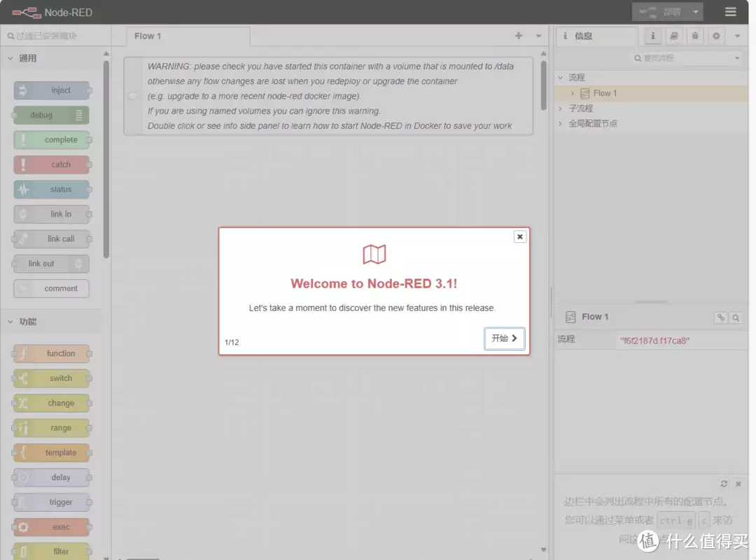Select the template node in palette
This screenshot has height=560, width=756.
click(x=52, y=452)
